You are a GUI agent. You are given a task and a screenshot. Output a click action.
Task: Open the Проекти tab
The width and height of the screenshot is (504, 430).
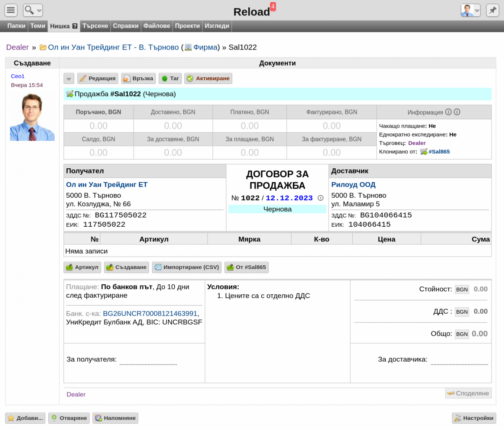(187, 26)
